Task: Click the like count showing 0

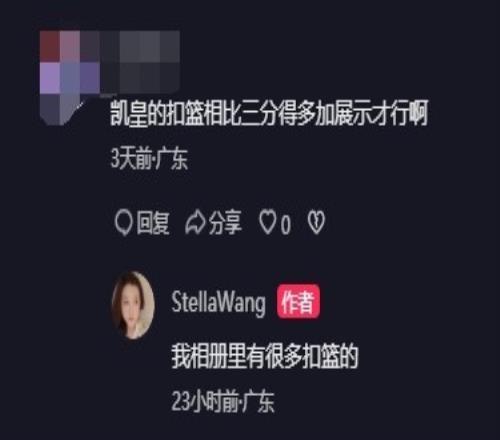Action: (x=285, y=225)
